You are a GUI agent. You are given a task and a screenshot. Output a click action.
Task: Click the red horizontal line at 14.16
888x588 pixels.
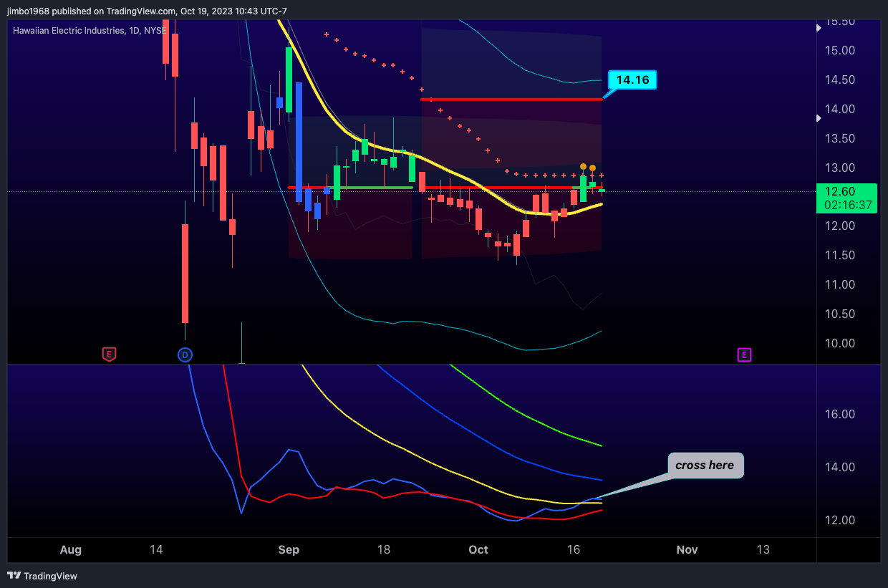click(x=511, y=99)
